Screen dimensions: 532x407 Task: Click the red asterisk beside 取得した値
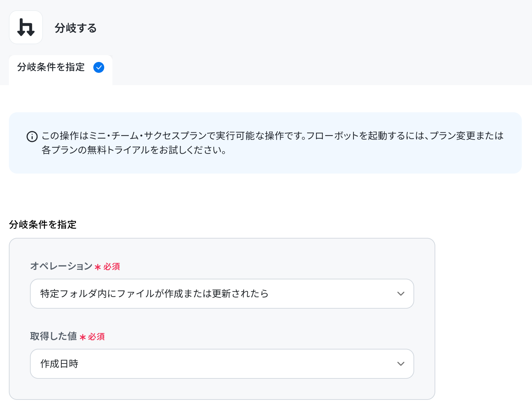[83, 337]
